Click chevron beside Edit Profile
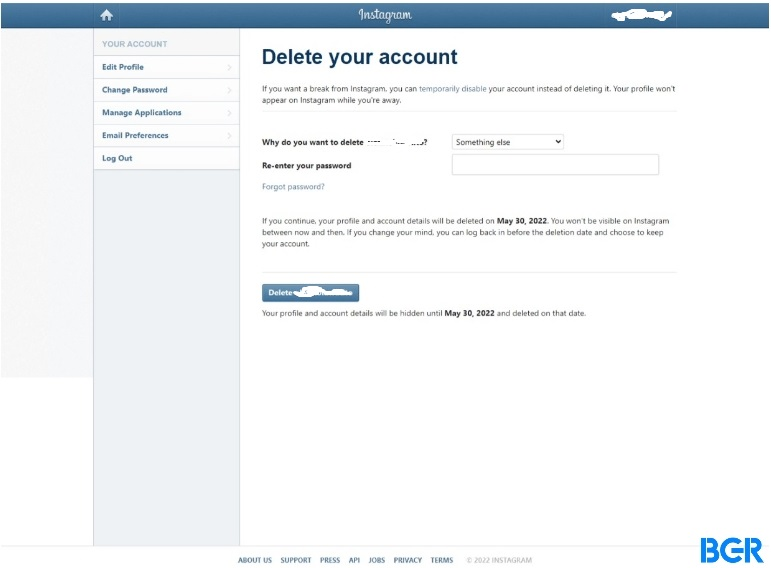The image size is (771, 568). [x=230, y=67]
